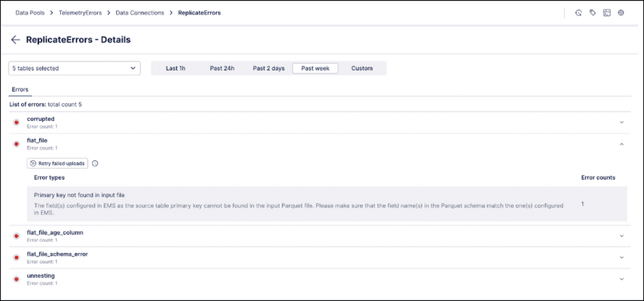Open the layout panel icon in the header
The height and width of the screenshot is (301, 644).
[x=606, y=13]
